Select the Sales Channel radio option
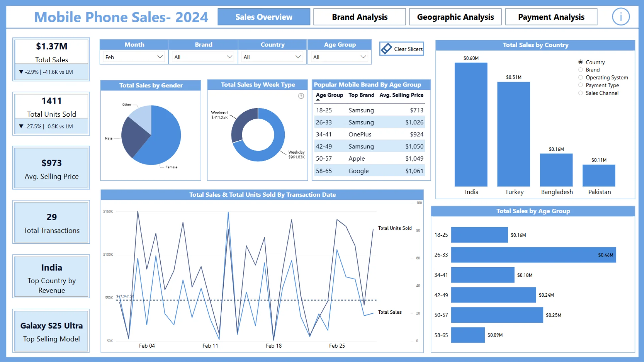Viewport: 644px width, 362px height. [581, 93]
